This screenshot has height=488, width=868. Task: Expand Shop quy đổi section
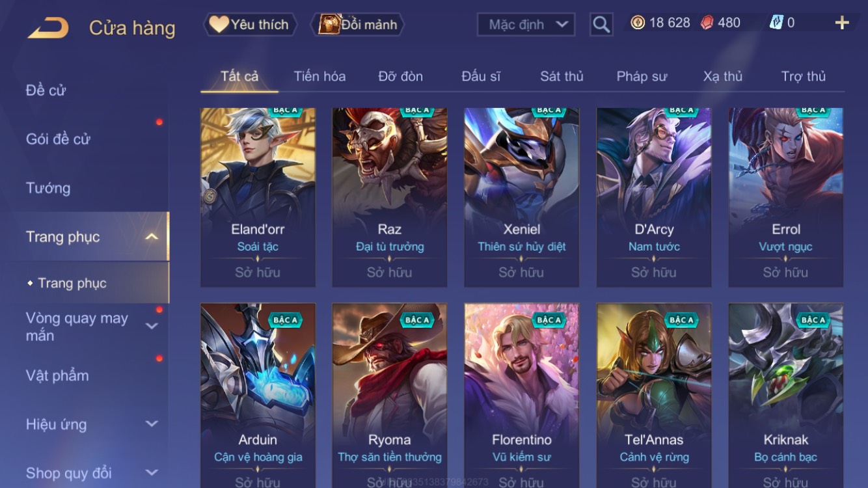[x=152, y=473]
